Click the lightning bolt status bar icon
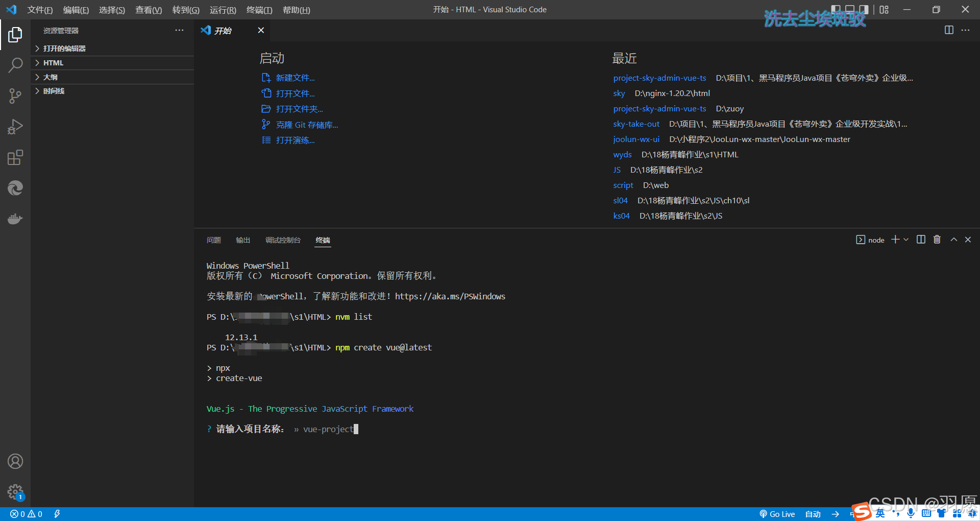The image size is (980, 521). click(57, 514)
